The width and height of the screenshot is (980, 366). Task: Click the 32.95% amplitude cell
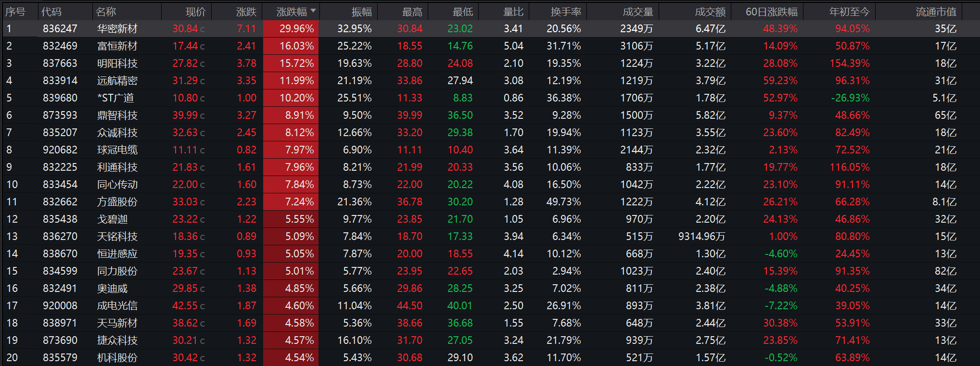(355, 29)
